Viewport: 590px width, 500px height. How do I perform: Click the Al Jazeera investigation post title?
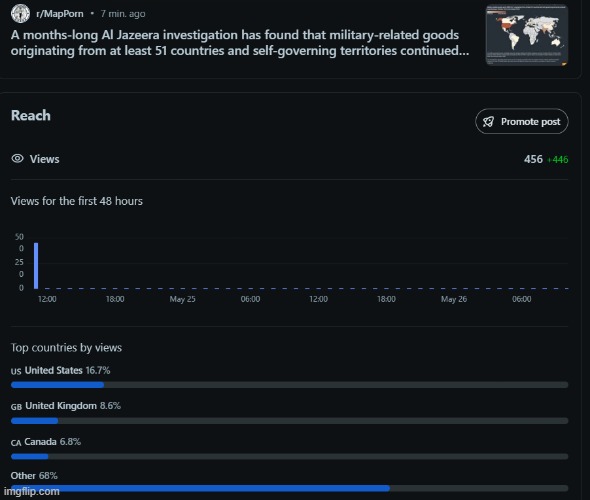[240, 43]
